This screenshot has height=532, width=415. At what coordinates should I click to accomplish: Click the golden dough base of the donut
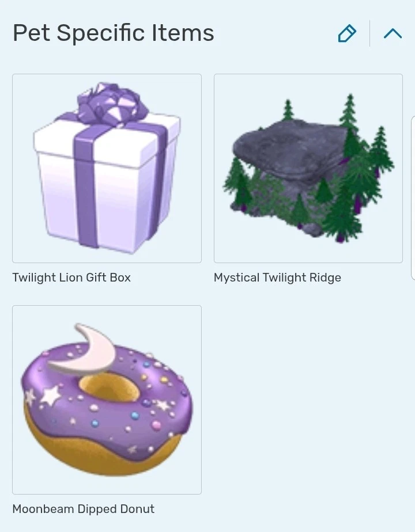coord(102,455)
